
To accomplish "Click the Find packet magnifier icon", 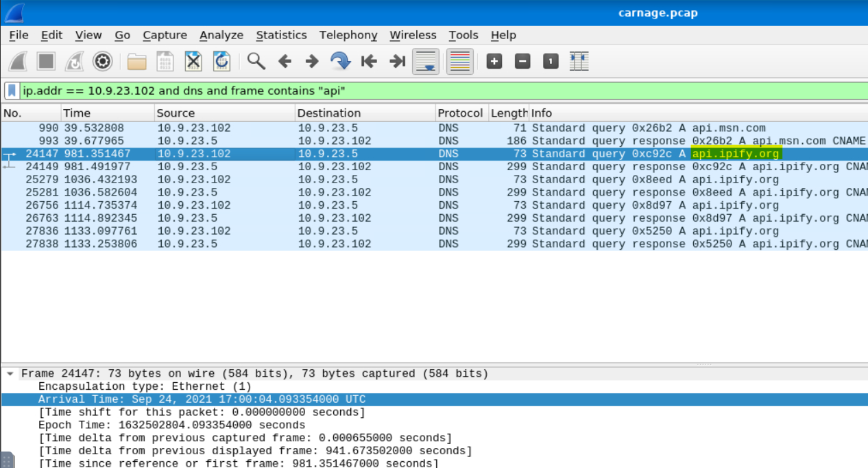I will click(x=256, y=62).
